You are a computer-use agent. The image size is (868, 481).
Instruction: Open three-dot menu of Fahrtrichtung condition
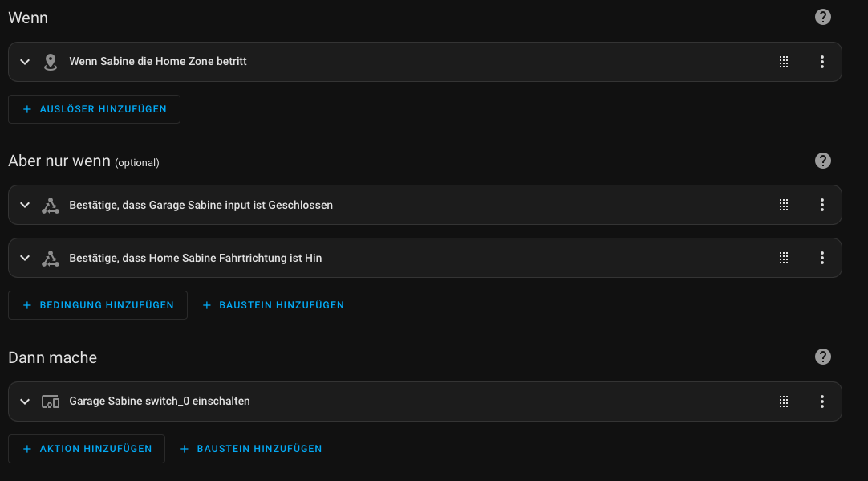[x=822, y=258]
